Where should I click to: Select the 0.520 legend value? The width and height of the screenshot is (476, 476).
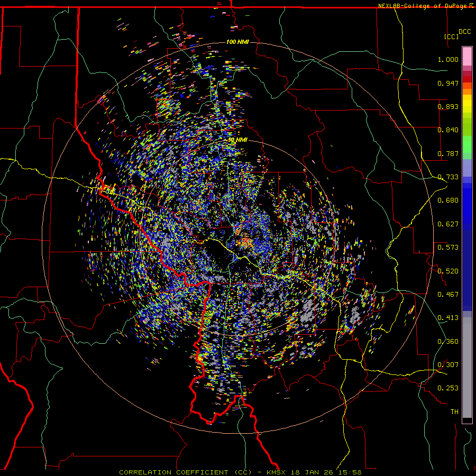click(x=448, y=271)
